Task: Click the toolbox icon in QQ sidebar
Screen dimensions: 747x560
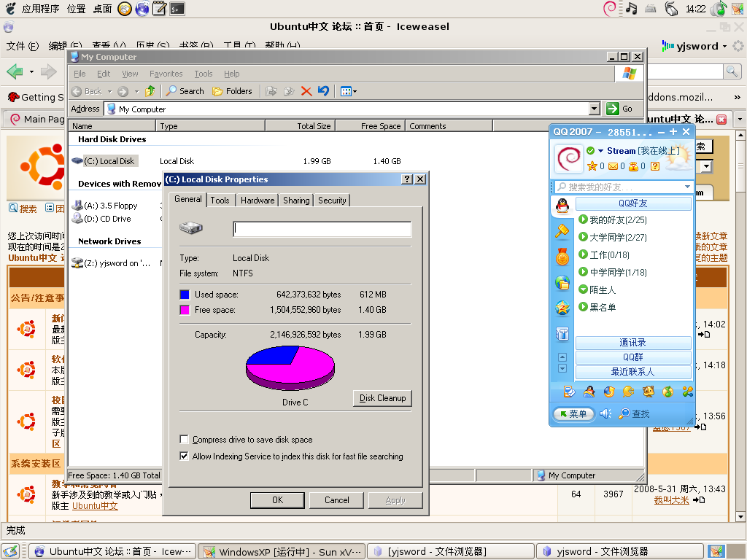Action: [562, 334]
